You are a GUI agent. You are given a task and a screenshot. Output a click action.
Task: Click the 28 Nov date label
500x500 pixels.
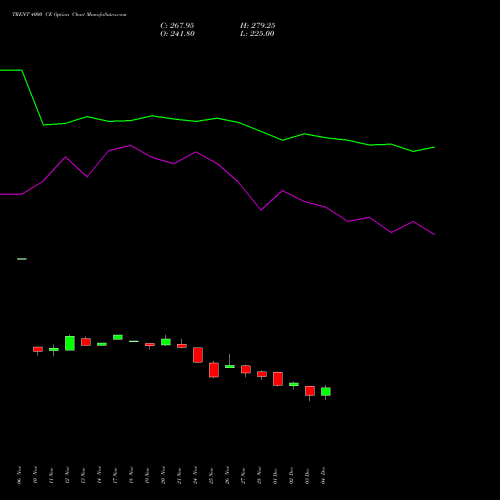pos(259,475)
